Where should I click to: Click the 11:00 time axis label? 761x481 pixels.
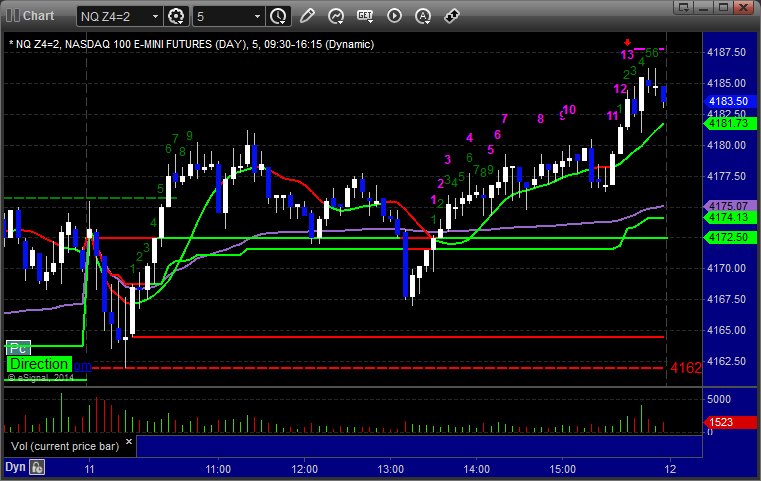(x=218, y=469)
